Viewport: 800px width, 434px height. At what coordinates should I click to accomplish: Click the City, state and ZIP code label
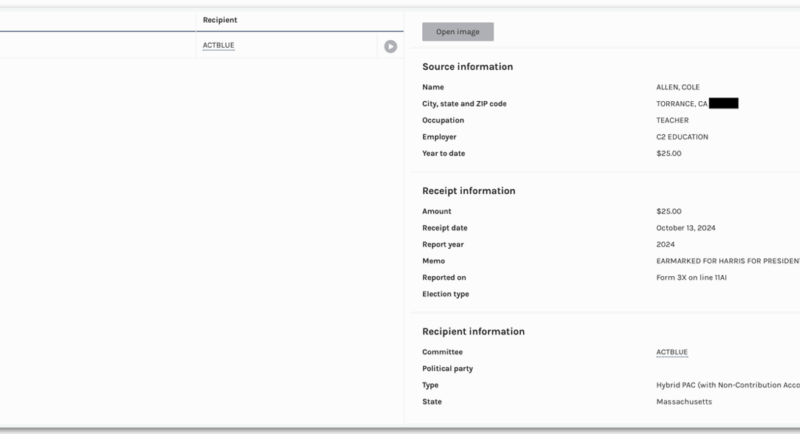(x=464, y=104)
